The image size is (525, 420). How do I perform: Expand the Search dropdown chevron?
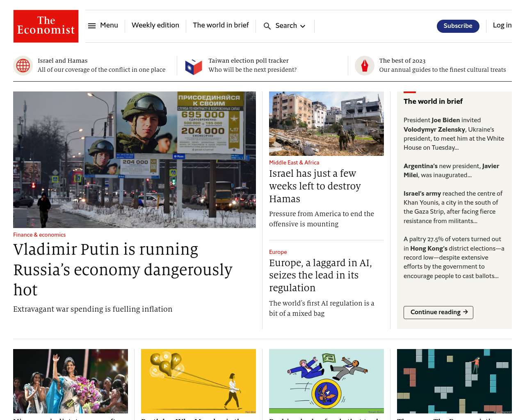(x=303, y=26)
